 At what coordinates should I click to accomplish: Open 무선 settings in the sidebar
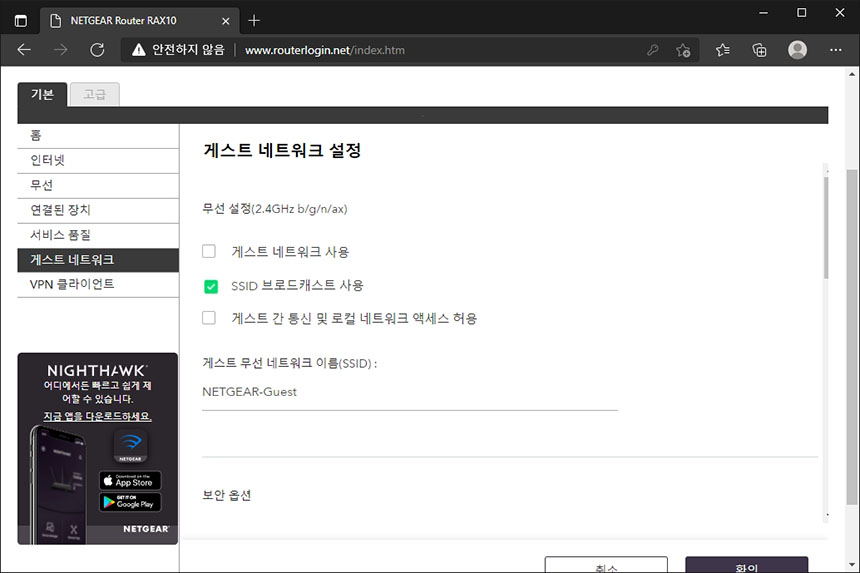point(98,186)
